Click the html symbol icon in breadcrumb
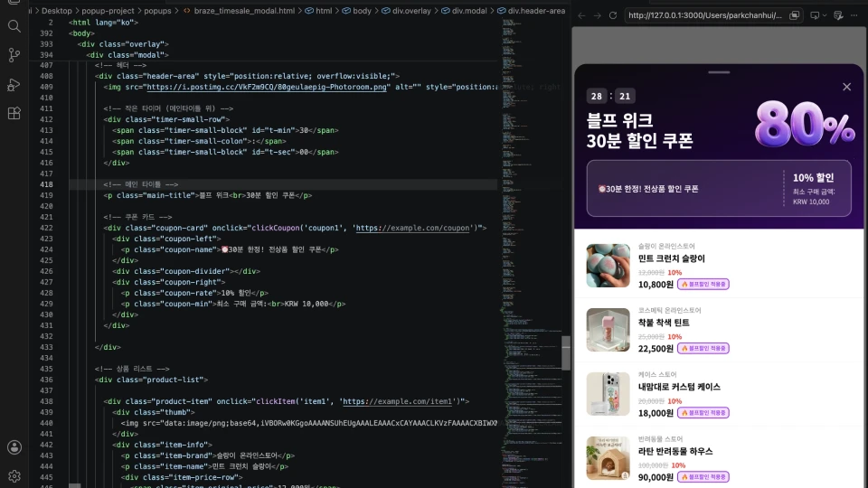The width and height of the screenshot is (868, 488). point(309,11)
